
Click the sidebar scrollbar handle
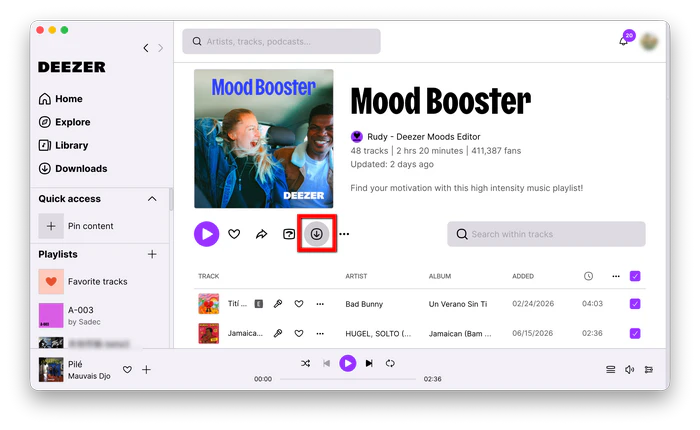171,199
